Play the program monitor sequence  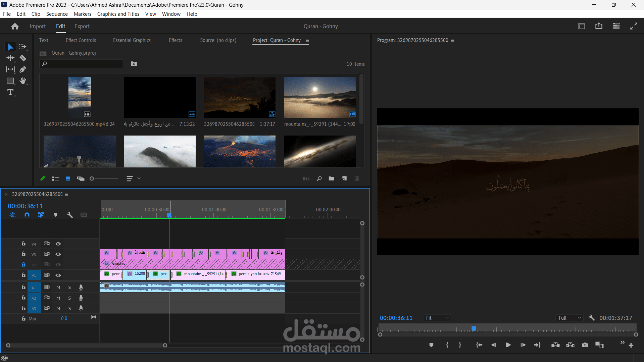(508, 345)
